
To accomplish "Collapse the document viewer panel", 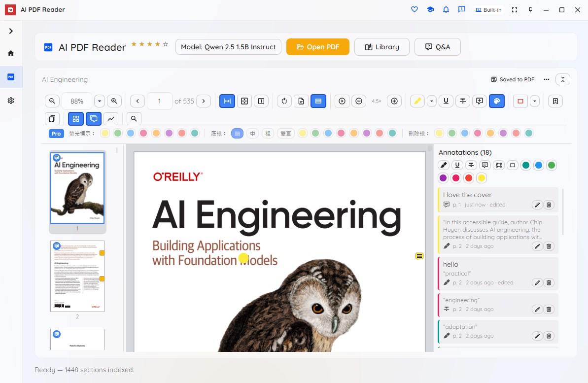I will [x=563, y=79].
